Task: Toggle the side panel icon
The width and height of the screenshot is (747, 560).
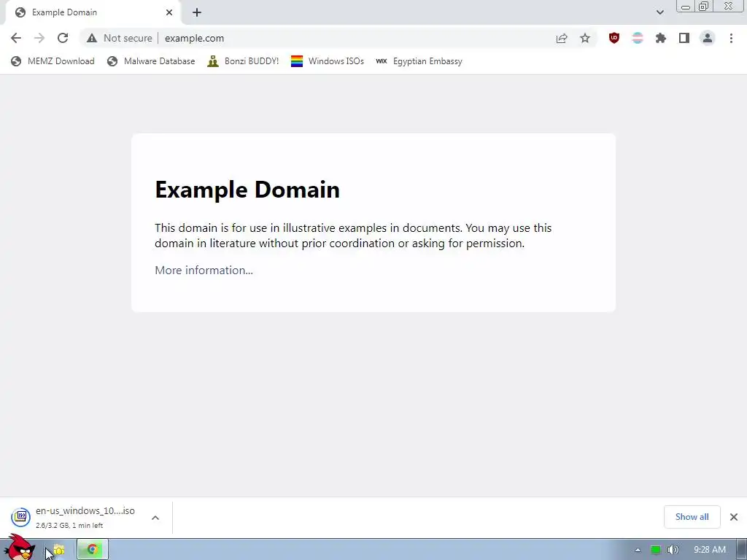Action: tap(684, 38)
